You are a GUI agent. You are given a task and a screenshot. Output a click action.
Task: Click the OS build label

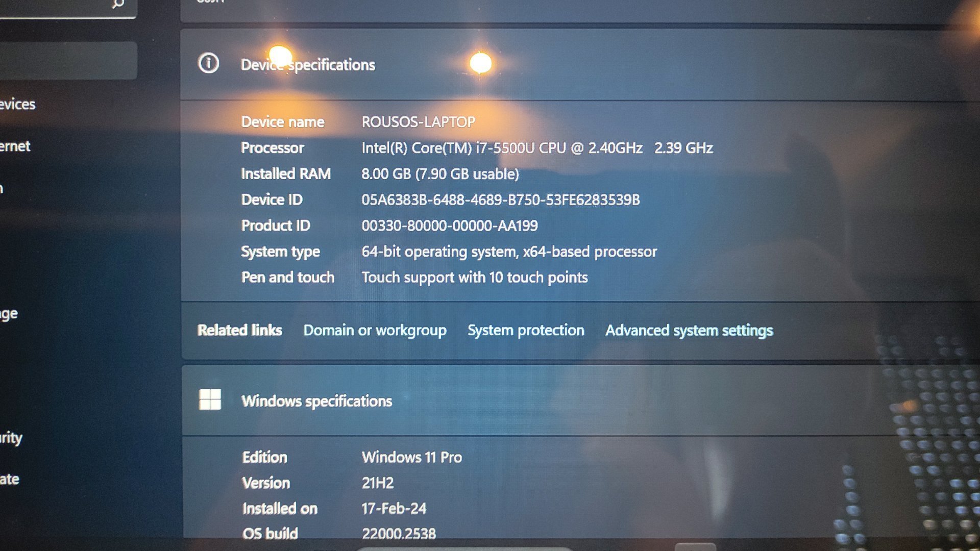click(269, 534)
